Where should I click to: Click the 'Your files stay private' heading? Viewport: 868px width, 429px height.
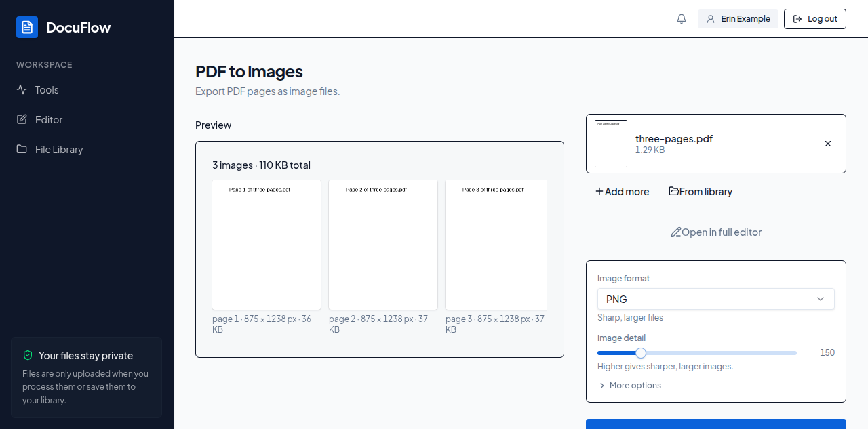point(85,356)
